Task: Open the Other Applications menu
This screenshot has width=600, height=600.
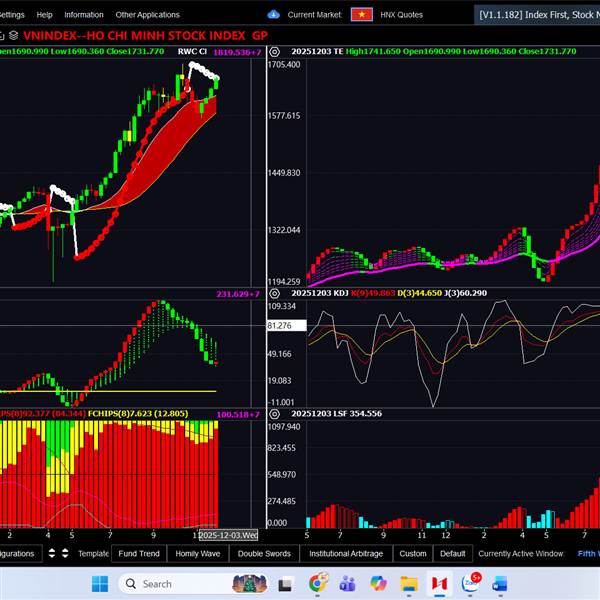Action: [147, 15]
